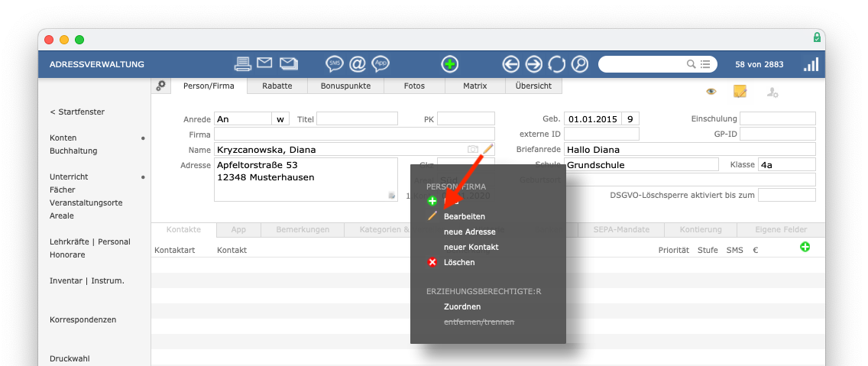Open Areale in the sidebar
Viewport: 868px width, 366px height.
(x=61, y=216)
